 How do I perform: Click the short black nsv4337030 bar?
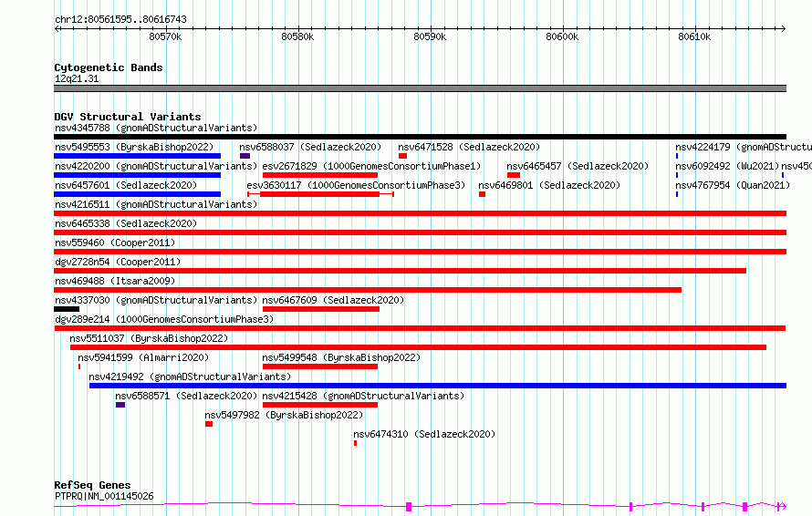coord(67,309)
